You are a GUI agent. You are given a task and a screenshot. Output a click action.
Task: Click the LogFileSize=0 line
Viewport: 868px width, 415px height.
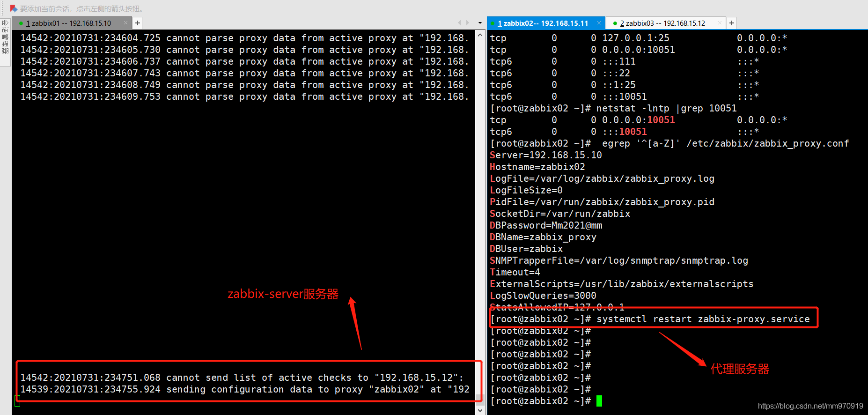526,190
